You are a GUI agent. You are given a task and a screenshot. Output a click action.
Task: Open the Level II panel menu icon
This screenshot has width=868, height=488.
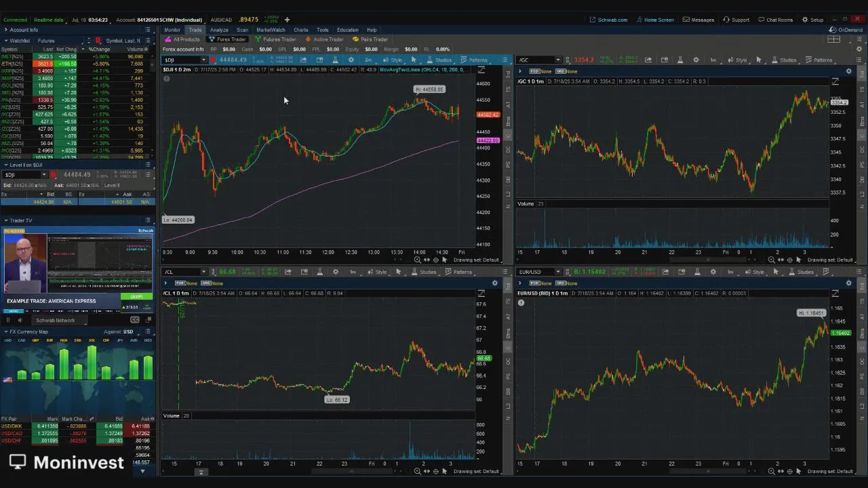pos(148,165)
